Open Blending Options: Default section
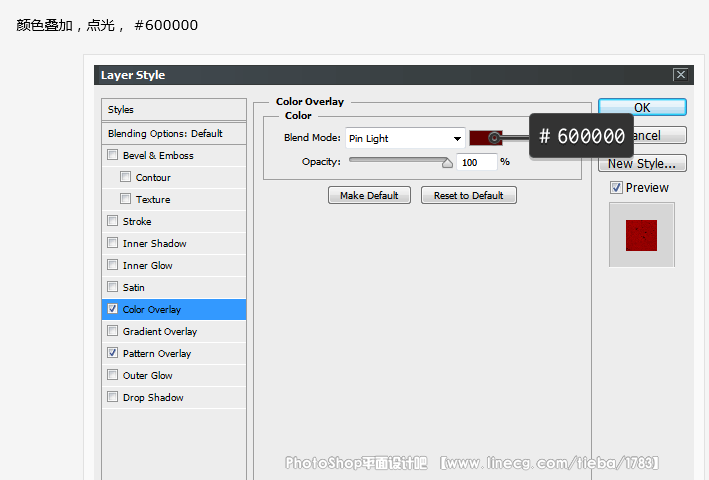Image resolution: width=709 pixels, height=480 pixels. (x=174, y=134)
